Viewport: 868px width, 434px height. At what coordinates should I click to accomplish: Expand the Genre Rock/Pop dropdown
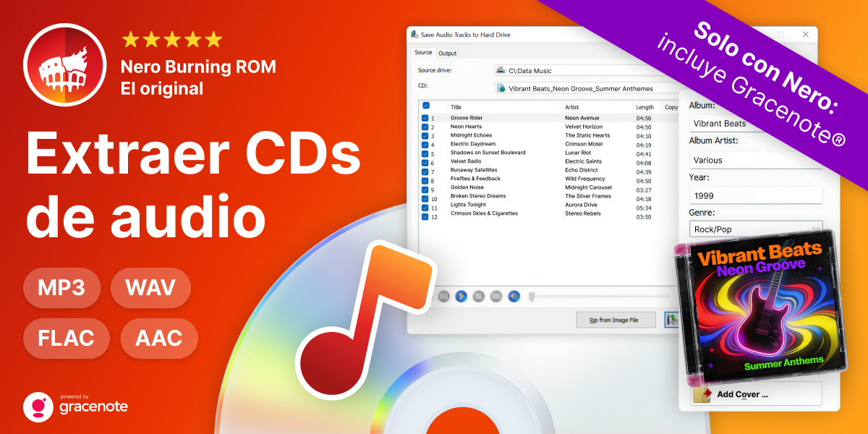(x=755, y=230)
